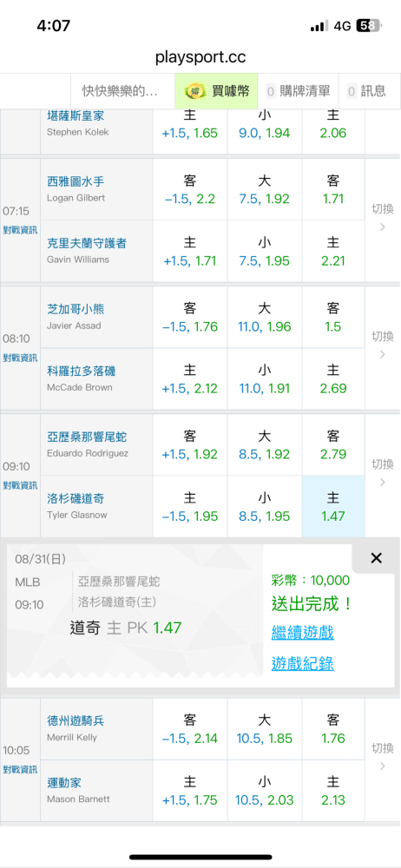Open 對戰資訊 for the 10:05 game

click(20, 769)
